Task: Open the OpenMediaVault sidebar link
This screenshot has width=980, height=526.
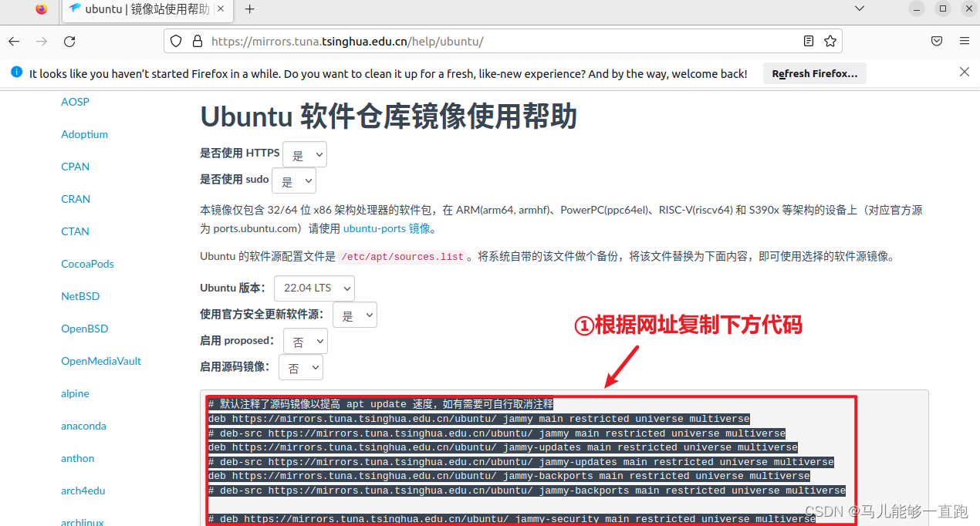Action: [x=101, y=361]
